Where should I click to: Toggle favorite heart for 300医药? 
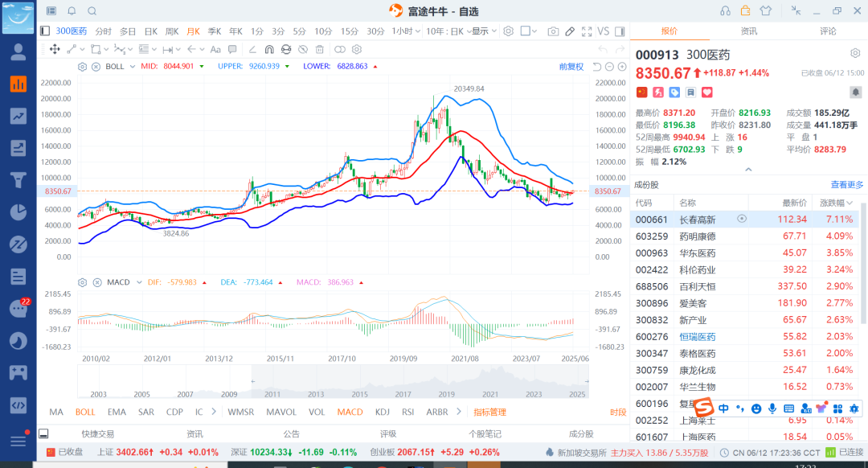[x=707, y=92]
